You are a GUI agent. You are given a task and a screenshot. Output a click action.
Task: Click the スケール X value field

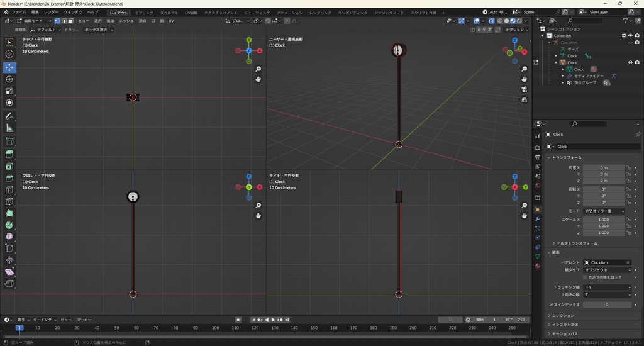click(x=603, y=220)
